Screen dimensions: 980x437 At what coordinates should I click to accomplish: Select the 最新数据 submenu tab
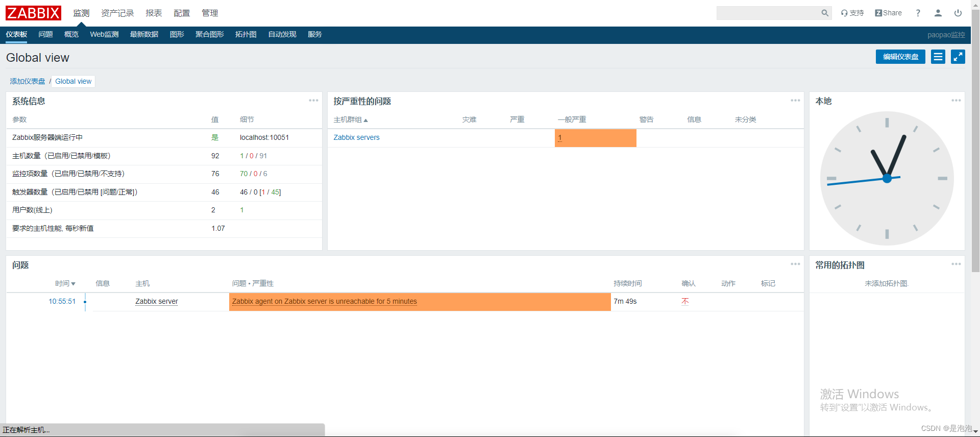(x=144, y=35)
